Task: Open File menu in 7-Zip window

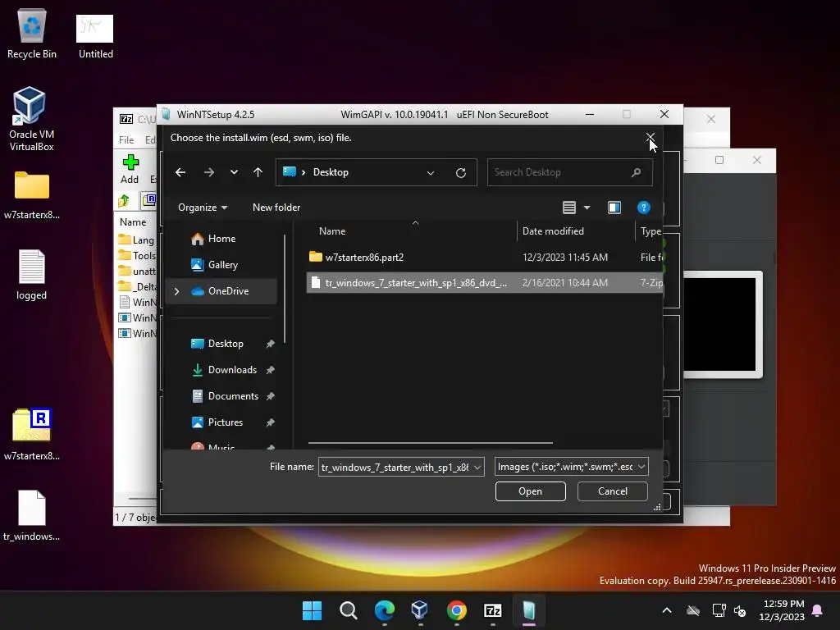Action: click(x=126, y=139)
